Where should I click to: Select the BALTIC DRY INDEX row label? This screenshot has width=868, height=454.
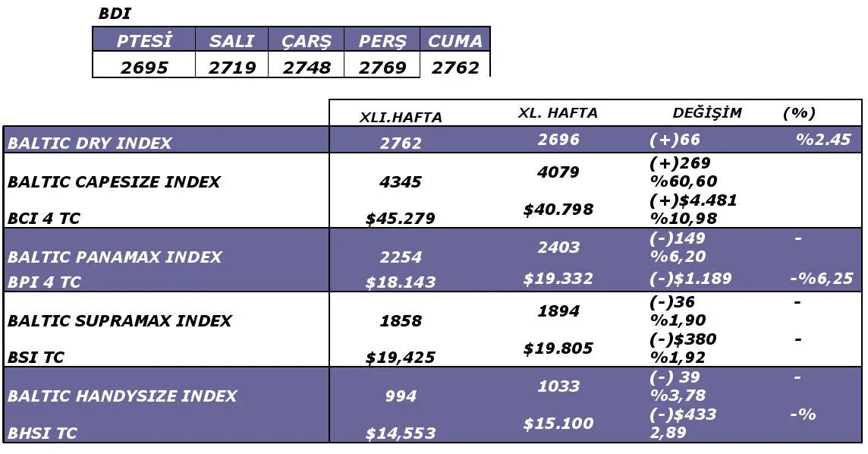(89, 143)
